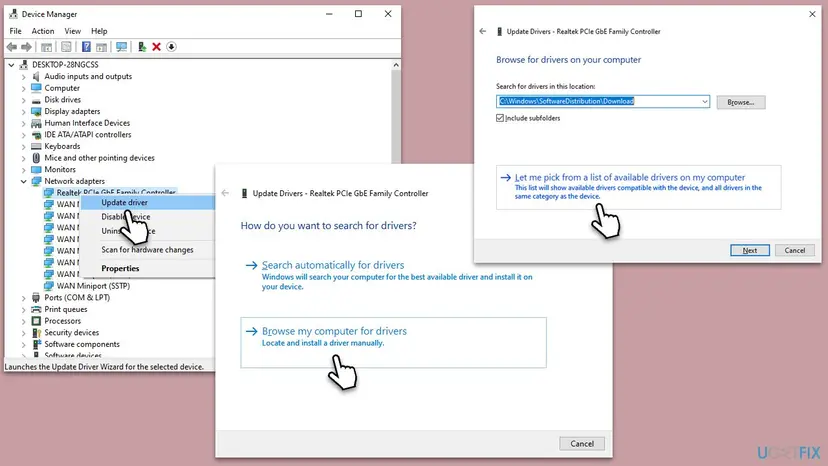828x466 pixels.
Task: Click the Forward arrow in Device Manager toolbar
Action: 26,47
